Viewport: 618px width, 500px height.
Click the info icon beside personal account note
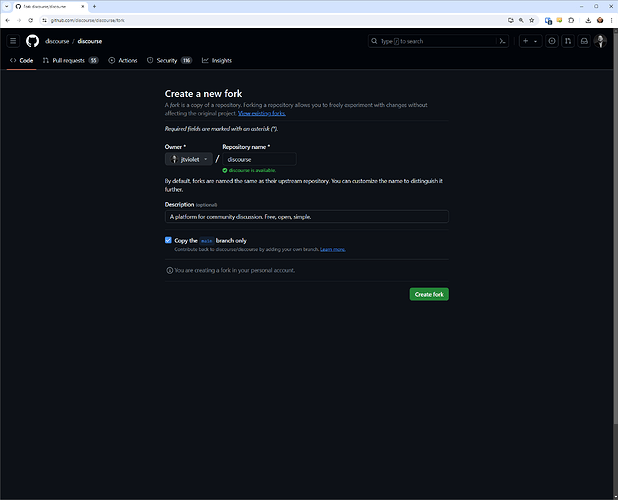pos(169,270)
